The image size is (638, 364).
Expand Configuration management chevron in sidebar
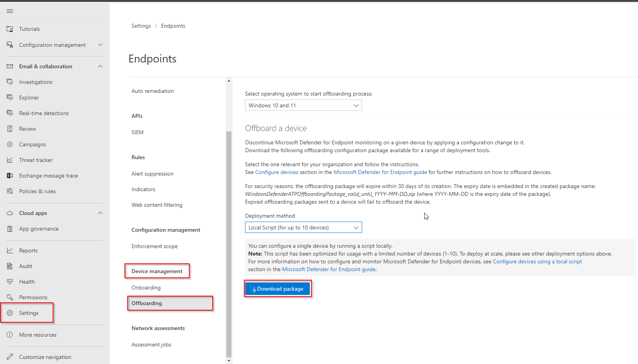100,45
